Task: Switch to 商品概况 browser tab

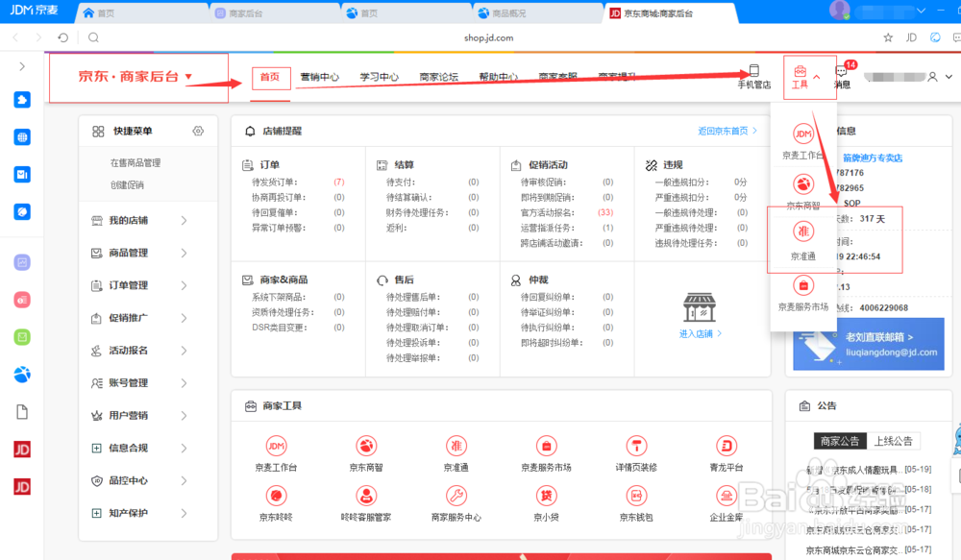Action: point(537,12)
